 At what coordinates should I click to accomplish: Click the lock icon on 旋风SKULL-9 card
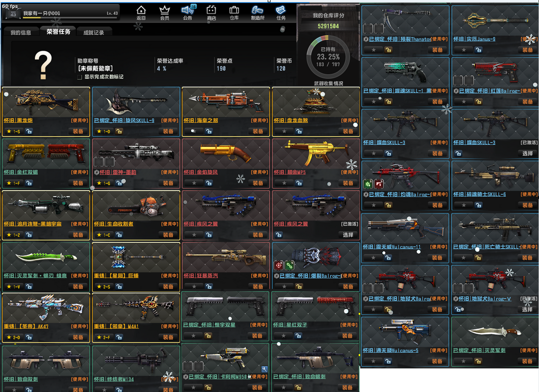tap(119, 131)
